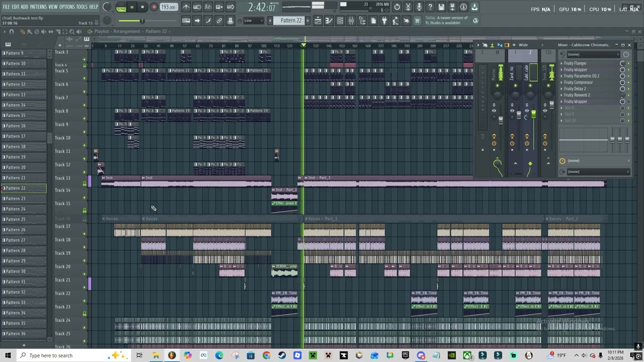Select the playlist Paint brush tool
The image size is (644, 362).
point(29,32)
